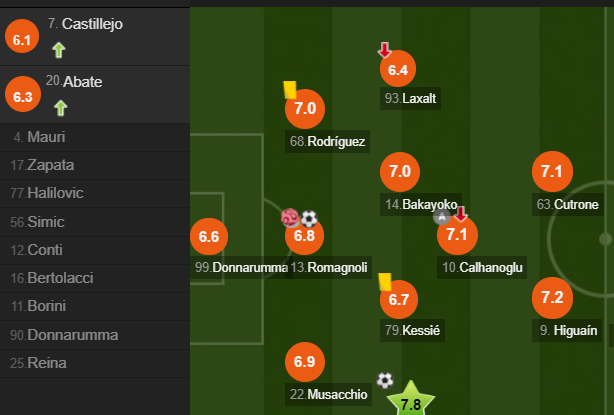Screen dimensions: 614x415
Task: Click Castillejo's green substitution arrow
Action: coord(59,50)
